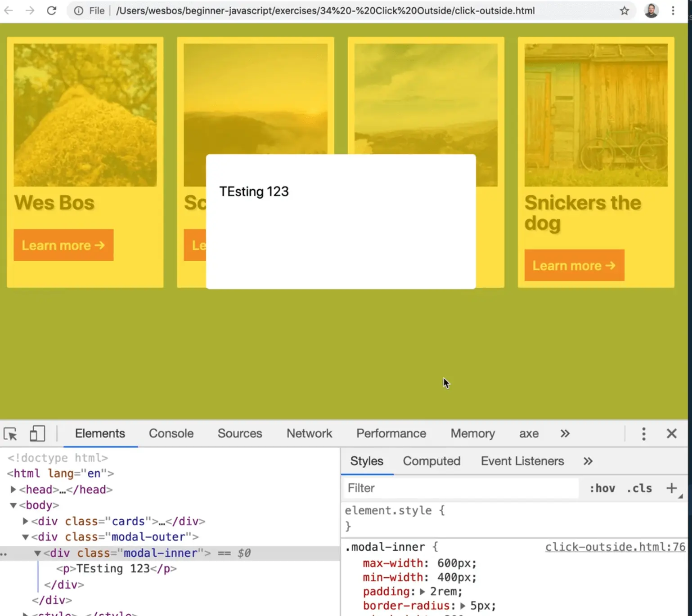This screenshot has width=692, height=616.
Task: Open the click-outside.html:76 source link
Action: pos(615,547)
